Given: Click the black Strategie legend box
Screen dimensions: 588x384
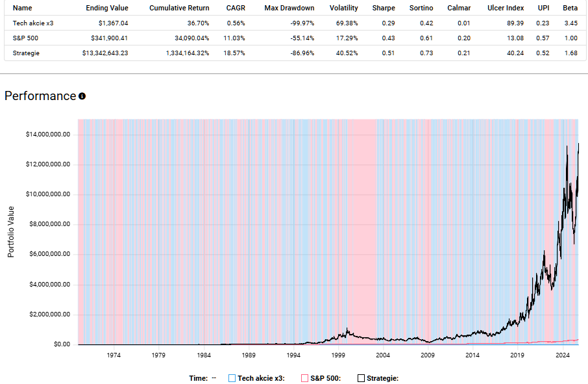Looking at the screenshot, I should pyautogui.click(x=361, y=378).
